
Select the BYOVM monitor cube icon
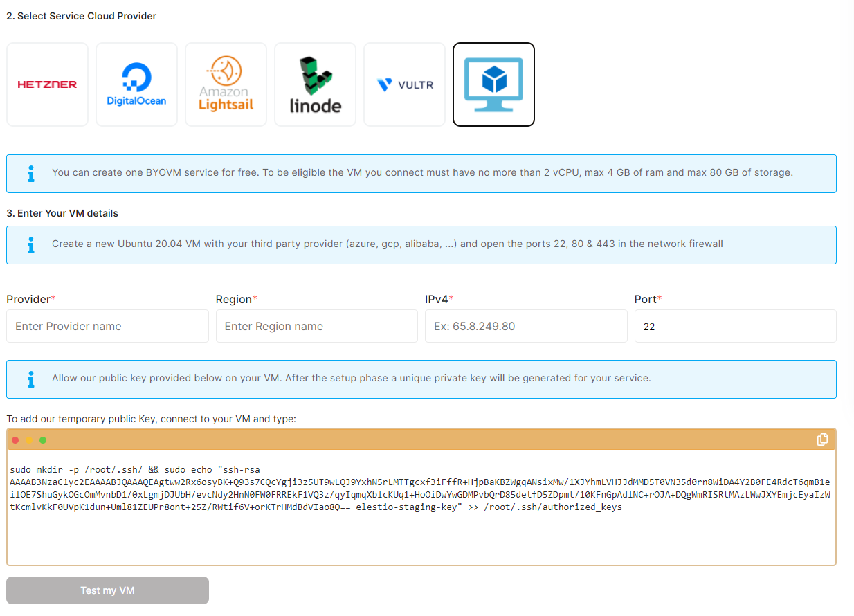pos(493,84)
